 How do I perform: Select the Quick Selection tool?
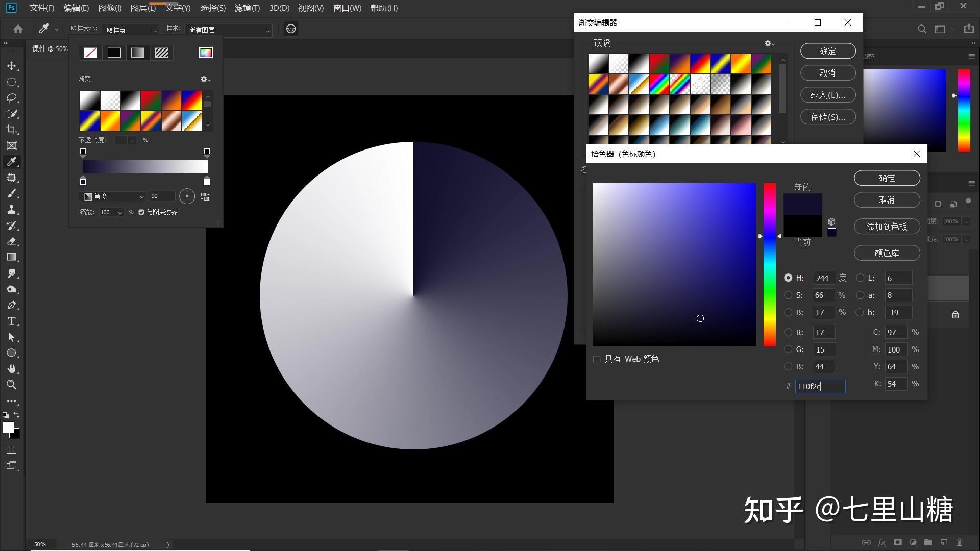[x=11, y=114]
